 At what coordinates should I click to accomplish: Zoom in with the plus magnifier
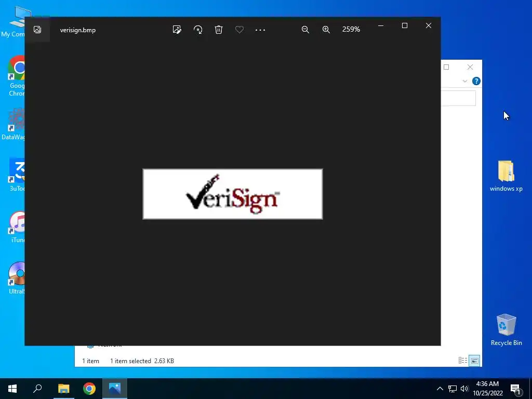(326, 30)
